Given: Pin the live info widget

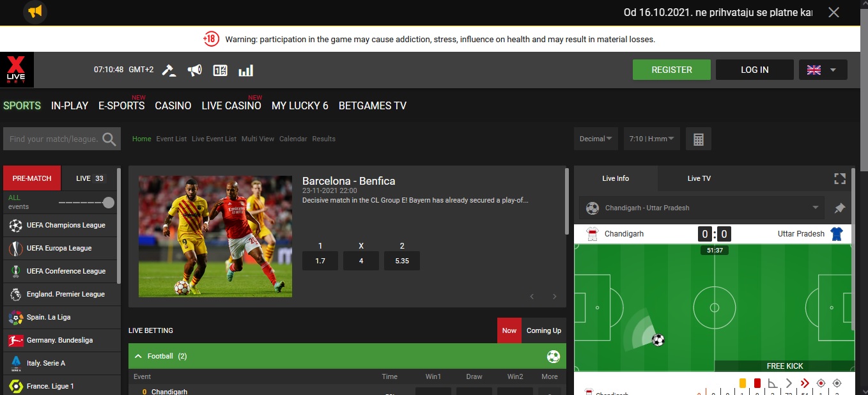Looking at the screenshot, I should coord(840,208).
